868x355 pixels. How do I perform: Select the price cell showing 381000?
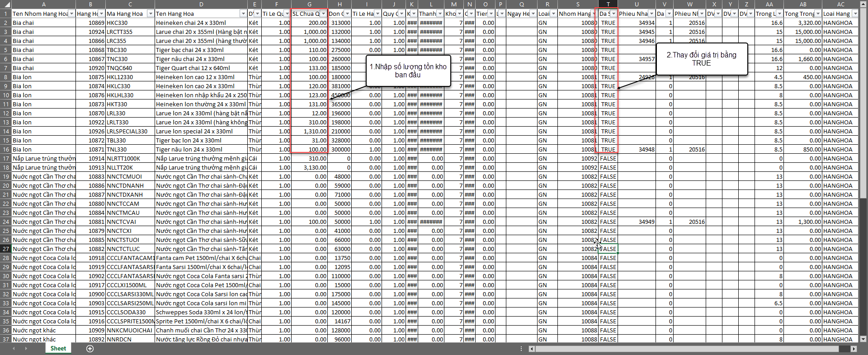click(340, 86)
